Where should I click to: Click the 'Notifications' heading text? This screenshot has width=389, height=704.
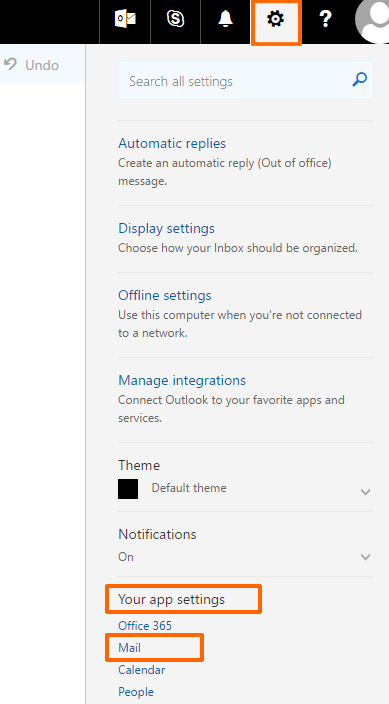pyautogui.click(x=157, y=534)
